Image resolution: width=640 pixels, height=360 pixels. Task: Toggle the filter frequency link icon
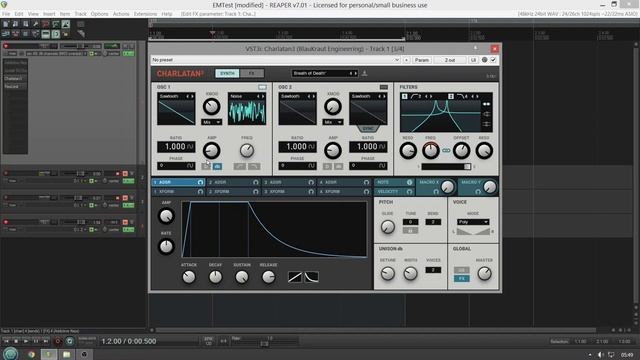click(x=446, y=151)
